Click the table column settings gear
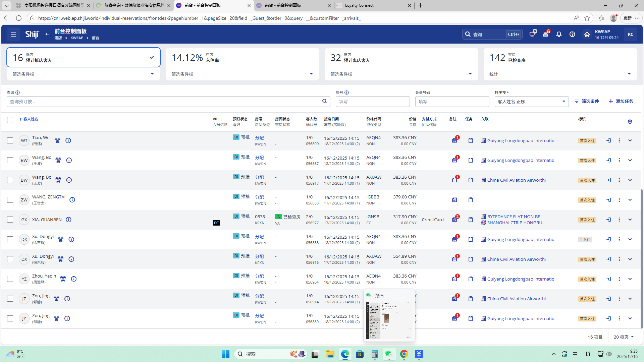This screenshot has width=644, height=362. pos(630,122)
